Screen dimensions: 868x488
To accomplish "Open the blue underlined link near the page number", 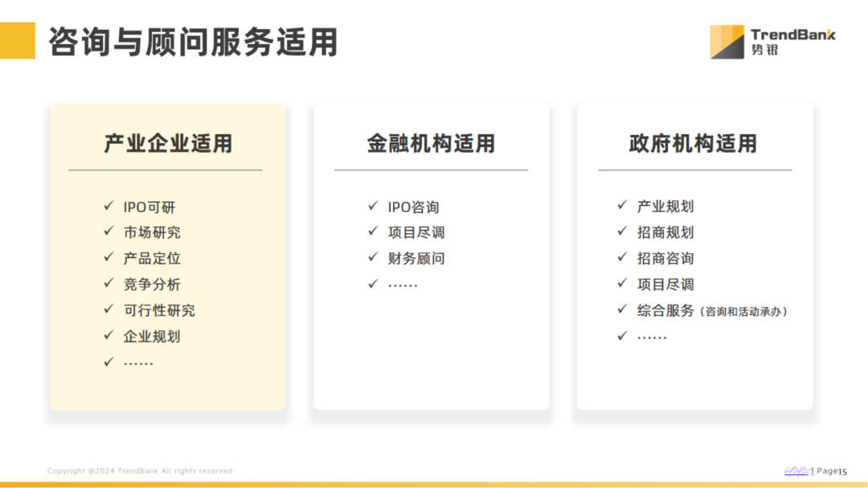I will click(796, 471).
